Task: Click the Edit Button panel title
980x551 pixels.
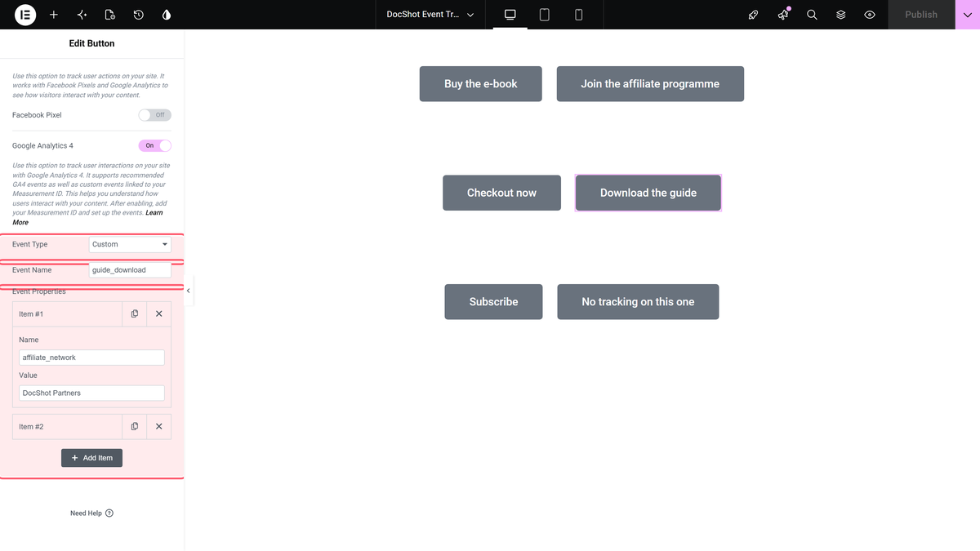Action: pyautogui.click(x=92, y=43)
